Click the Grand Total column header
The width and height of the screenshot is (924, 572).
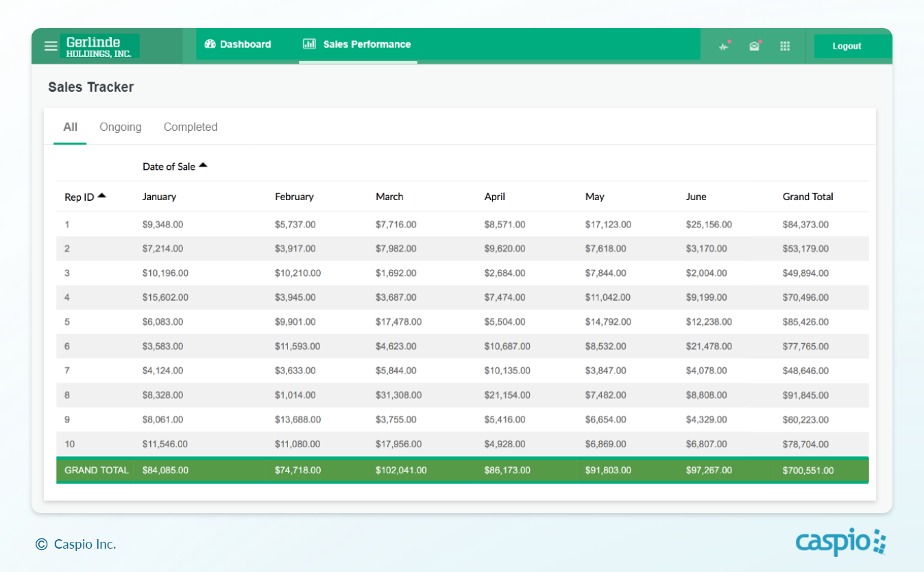pyautogui.click(x=807, y=197)
